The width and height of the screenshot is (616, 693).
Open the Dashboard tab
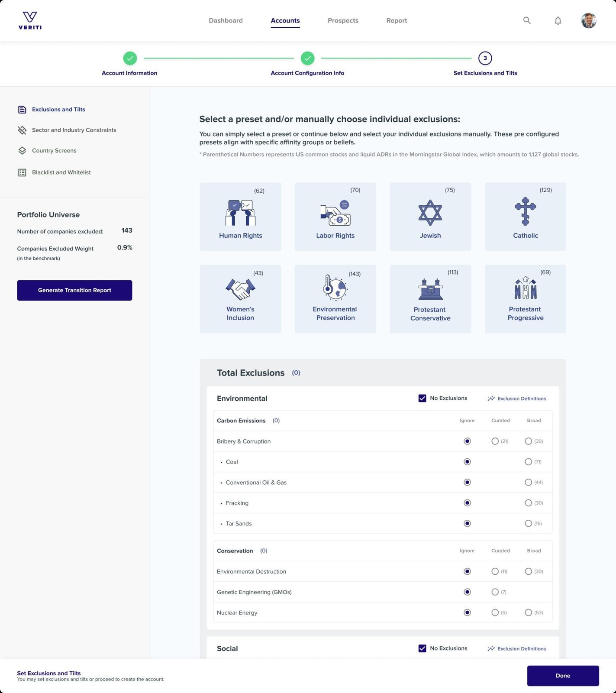(226, 20)
